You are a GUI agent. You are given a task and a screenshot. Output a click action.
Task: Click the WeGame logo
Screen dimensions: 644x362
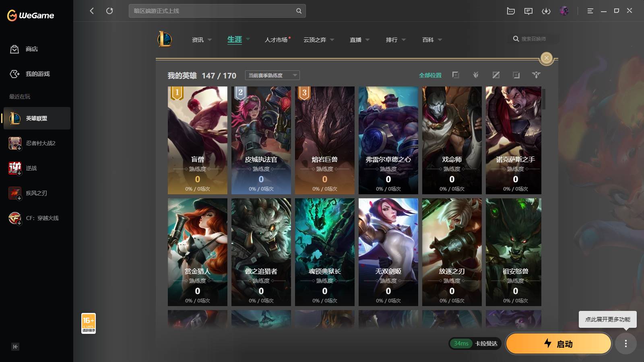31,15
